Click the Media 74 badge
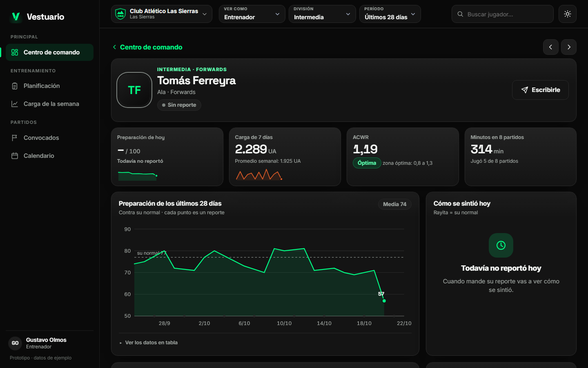The width and height of the screenshot is (588, 368). [394, 204]
